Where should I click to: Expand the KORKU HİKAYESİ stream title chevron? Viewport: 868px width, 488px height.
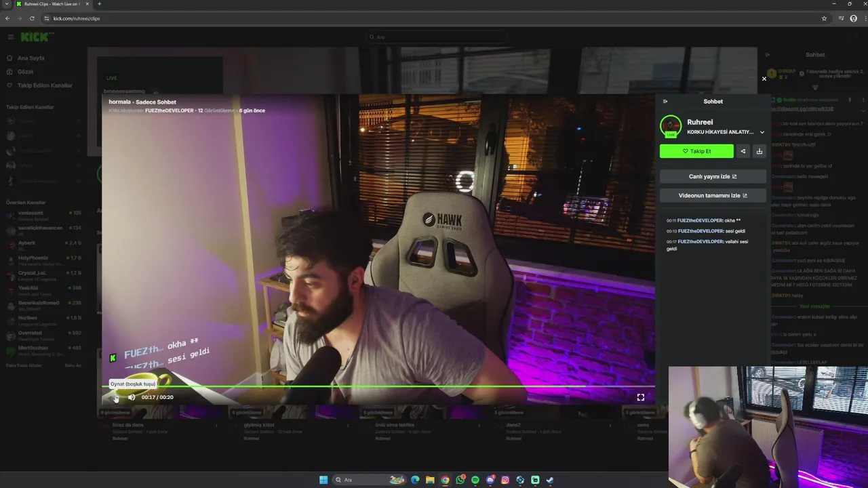[762, 132]
